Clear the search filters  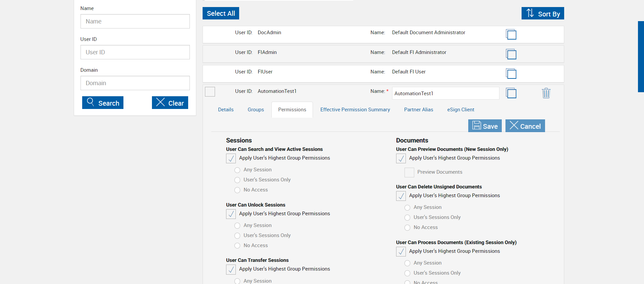(x=170, y=103)
